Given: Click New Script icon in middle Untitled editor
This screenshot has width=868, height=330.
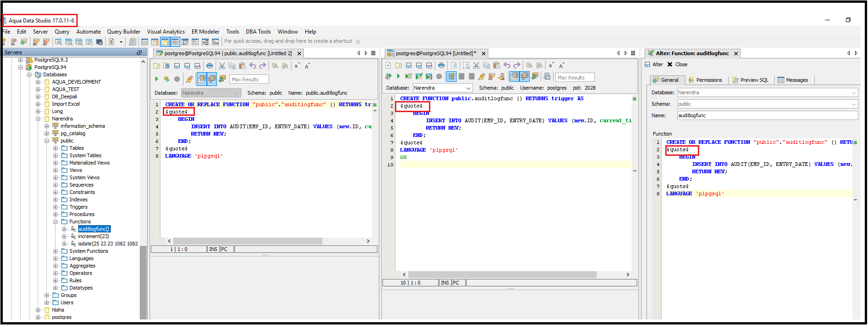Looking at the screenshot, I should [x=388, y=65].
